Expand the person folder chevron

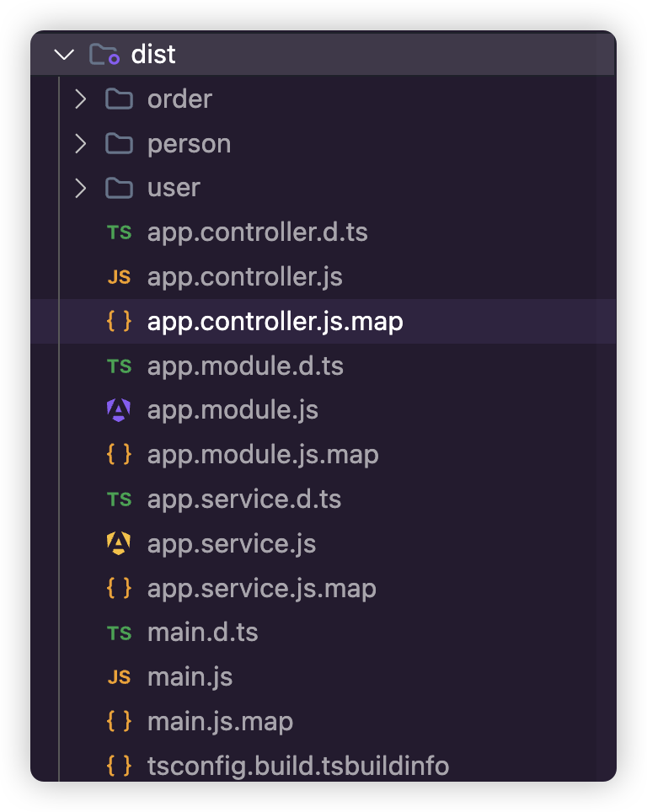(81, 144)
